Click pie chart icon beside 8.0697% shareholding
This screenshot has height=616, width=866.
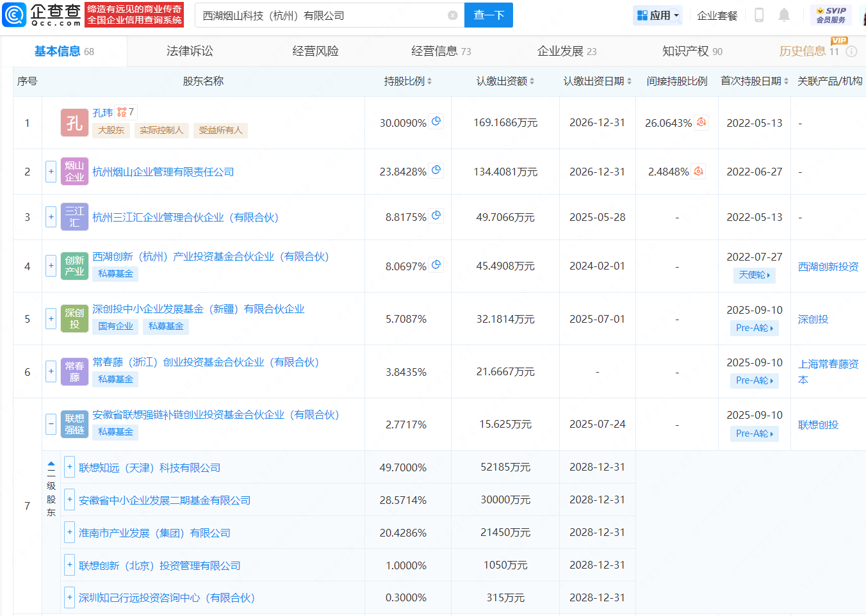tap(436, 264)
